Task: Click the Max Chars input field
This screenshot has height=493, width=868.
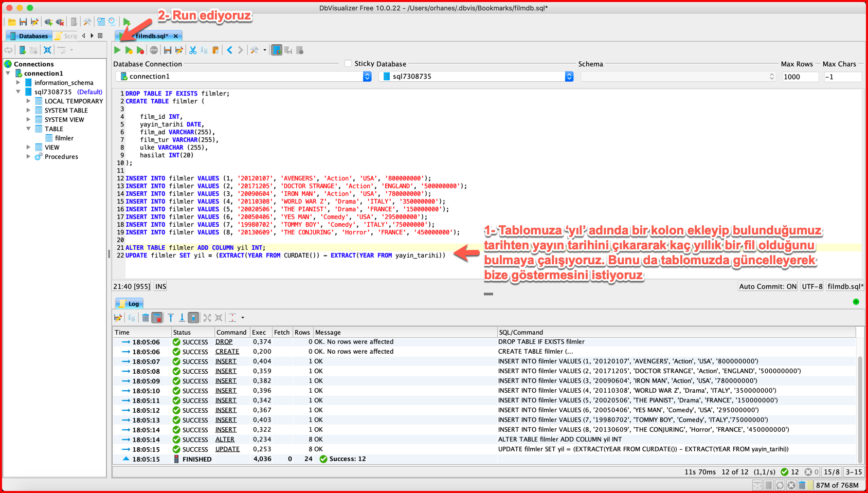Action: click(x=842, y=77)
